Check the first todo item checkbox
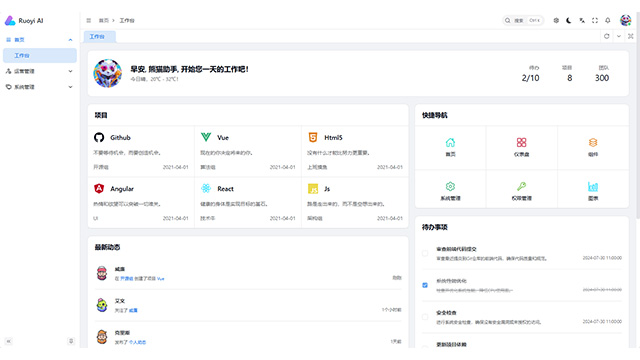 click(425, 253)
